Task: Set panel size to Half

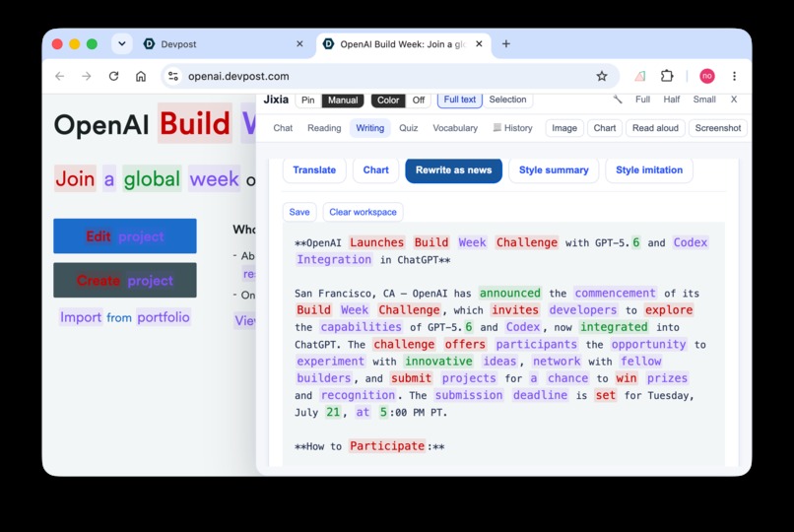Action: pos(672,100)
